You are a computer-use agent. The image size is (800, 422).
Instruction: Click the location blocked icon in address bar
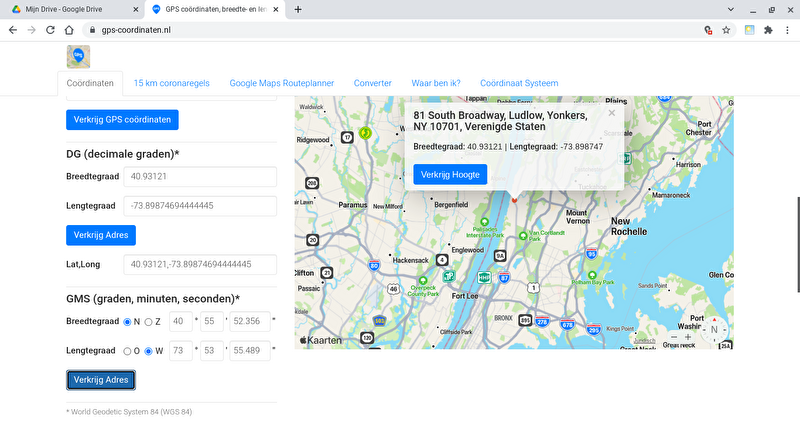coord(708,30)
